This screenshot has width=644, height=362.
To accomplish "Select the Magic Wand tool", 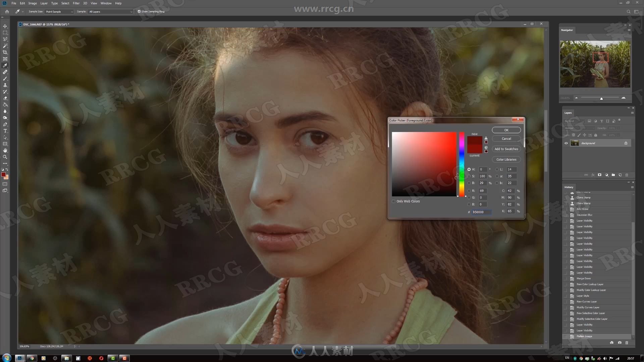I will (5, 46).
